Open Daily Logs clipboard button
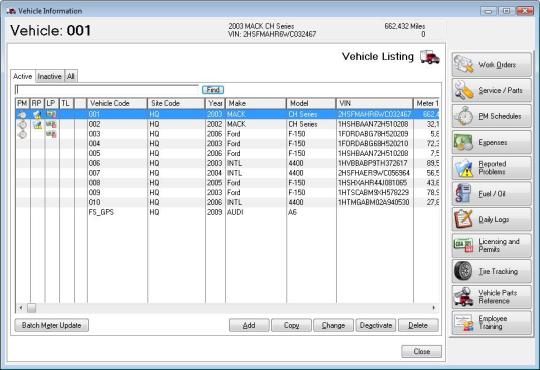 click(x=491, y=219)
